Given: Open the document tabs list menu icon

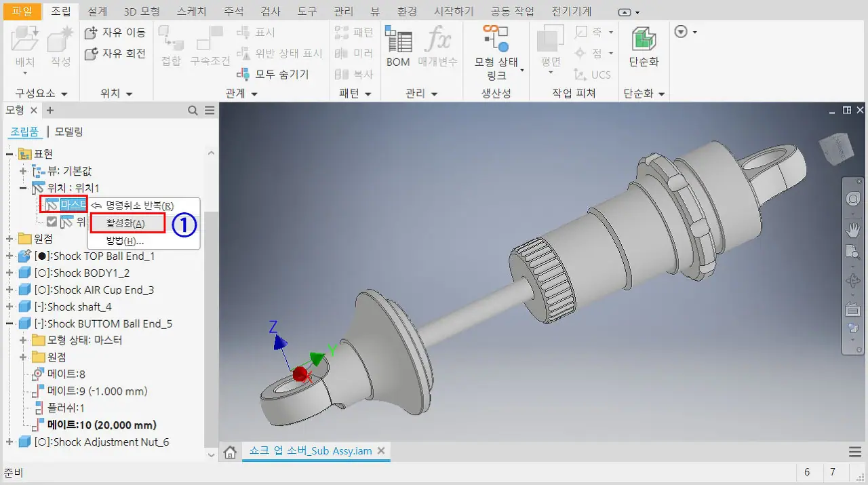Looking at the screenshot, I should click(855, 452).
